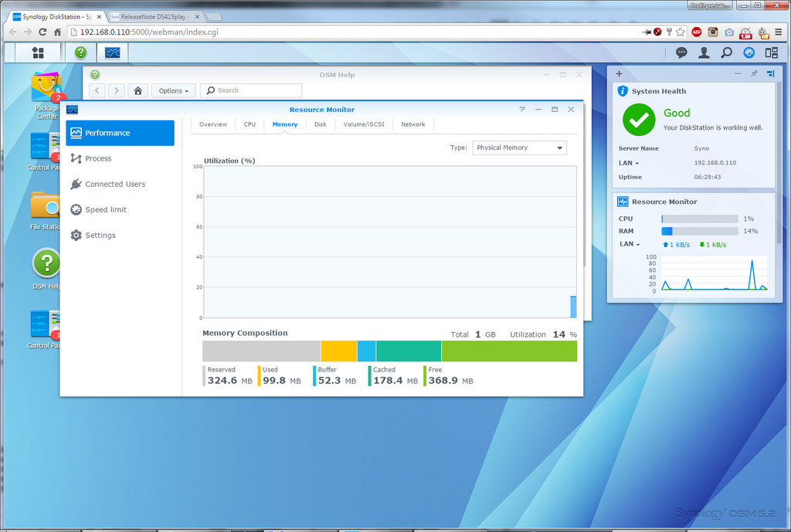Click the green Free memory segment

point(510,351)
